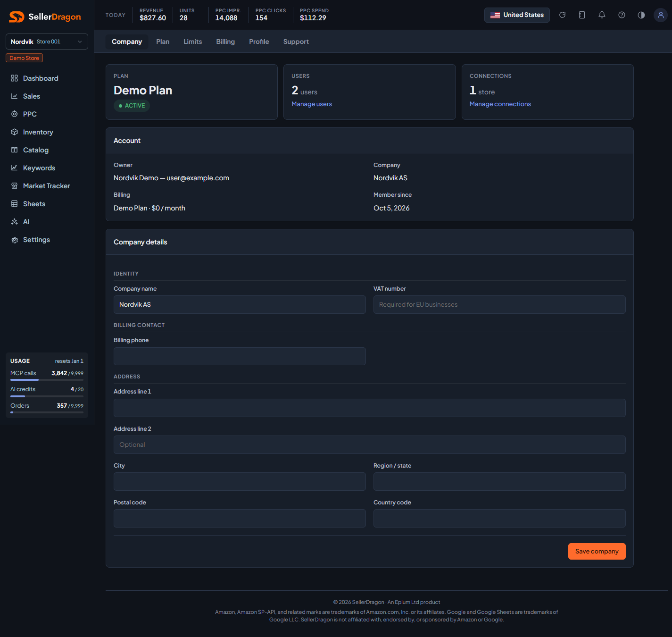Open the Sales chart icon
This screenshot has width=672, height=637.
coord(15,96)
